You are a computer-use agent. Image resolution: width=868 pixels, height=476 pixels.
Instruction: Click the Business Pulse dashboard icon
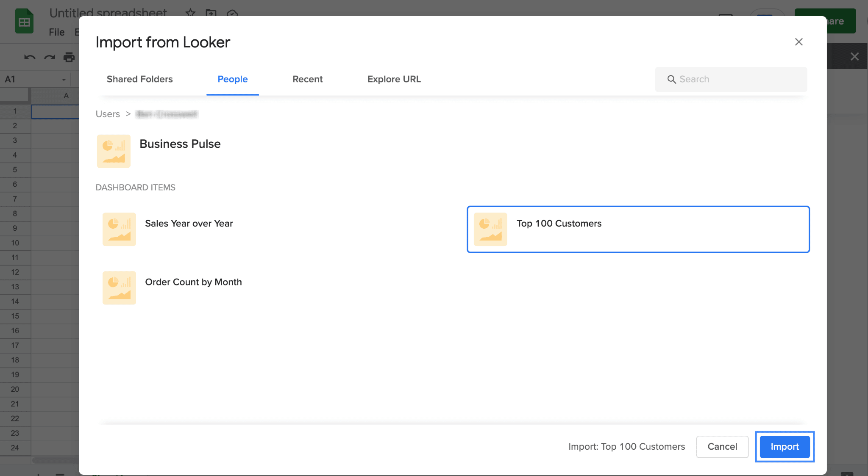tap(114, 151)
